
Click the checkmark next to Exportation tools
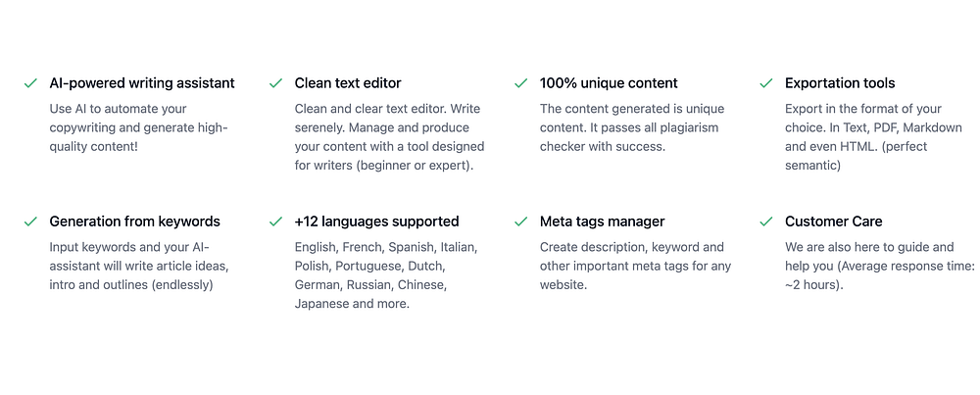[765, 83]
